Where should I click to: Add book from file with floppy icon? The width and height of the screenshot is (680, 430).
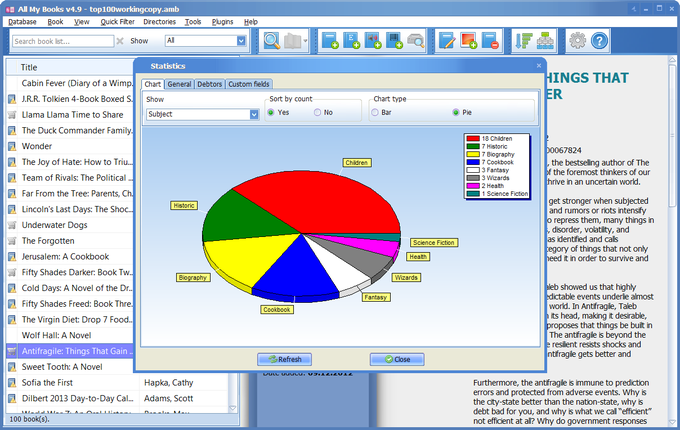(394, 41)
